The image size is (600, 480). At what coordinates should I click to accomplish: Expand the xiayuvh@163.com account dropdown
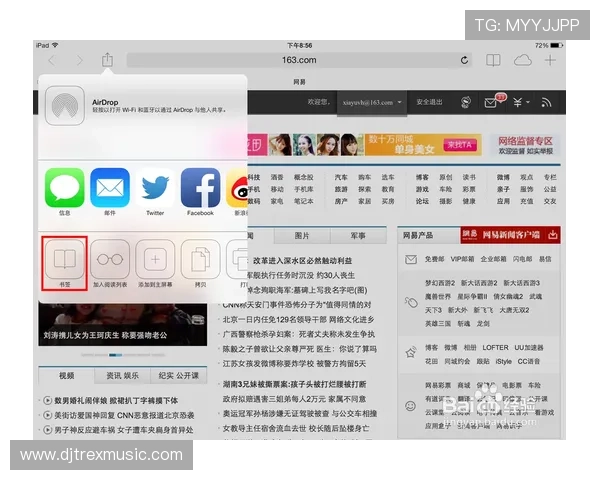(372, 103)
